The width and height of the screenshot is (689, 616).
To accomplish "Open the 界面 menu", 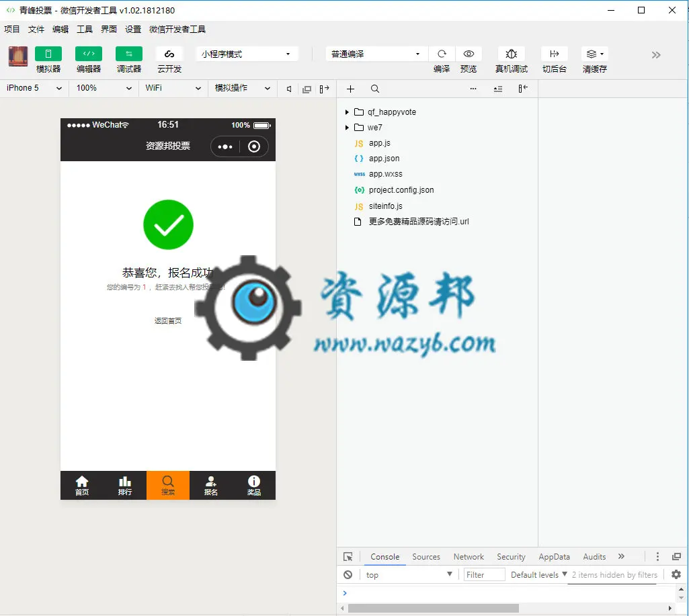I will click(x=108, y=30).
